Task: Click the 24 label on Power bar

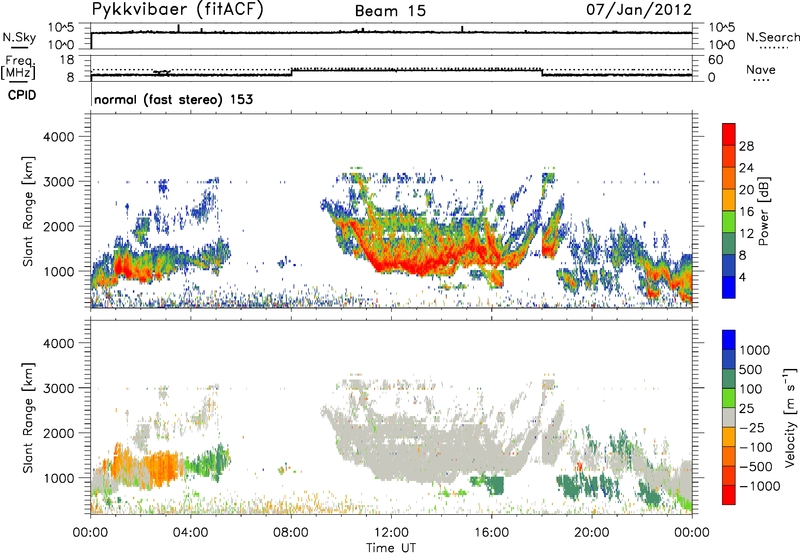Action: click(x=746, y=168)
